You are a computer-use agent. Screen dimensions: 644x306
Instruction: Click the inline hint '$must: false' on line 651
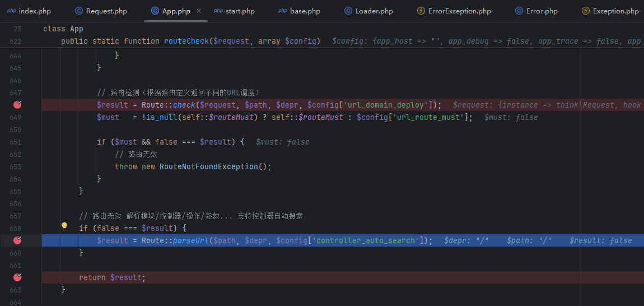(283, 142)
